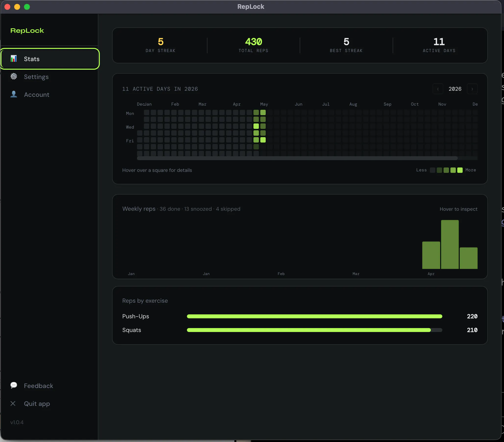Click the green macOS zoom window button
This screenshot has width=504, height=442.
(27, 7)
